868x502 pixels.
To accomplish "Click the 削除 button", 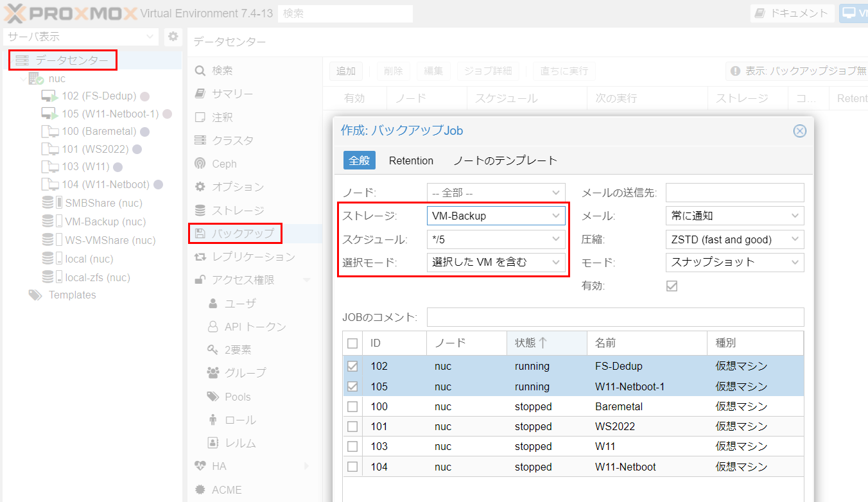I will point(394,71).
